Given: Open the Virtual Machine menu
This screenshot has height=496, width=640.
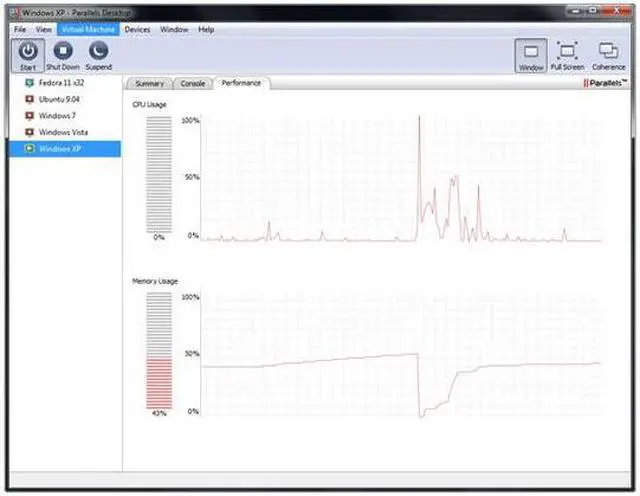Looking at the screenshot, I should 88,29.
